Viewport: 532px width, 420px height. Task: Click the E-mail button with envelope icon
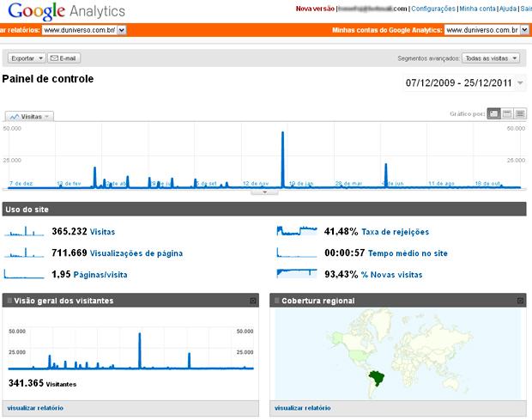66,58
